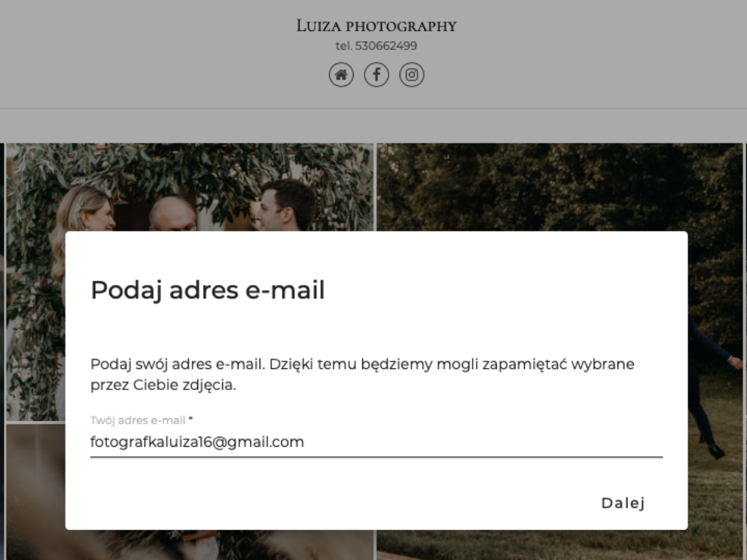Open the Instagram profile icon
The width and height of the screenshot is (747, 560).
411,75
